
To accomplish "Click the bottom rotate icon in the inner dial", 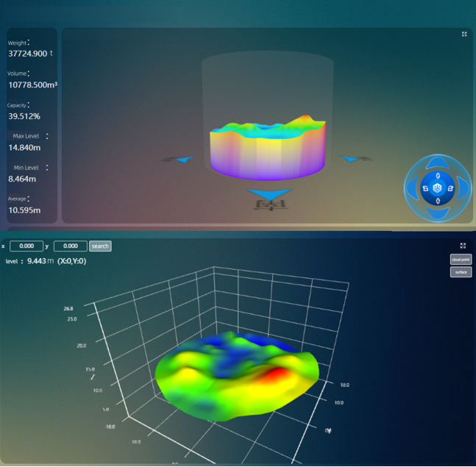I will coord(438,201).
